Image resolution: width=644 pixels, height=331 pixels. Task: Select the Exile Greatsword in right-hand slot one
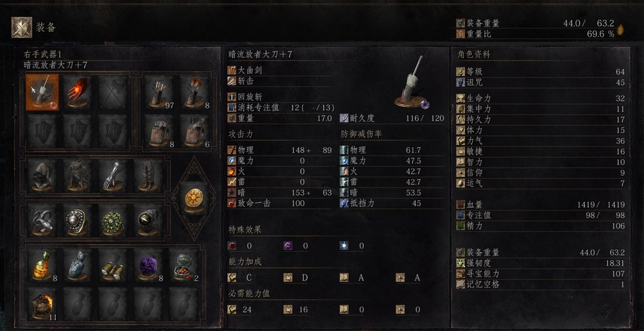pyautogui.click(x=42, y=93)
